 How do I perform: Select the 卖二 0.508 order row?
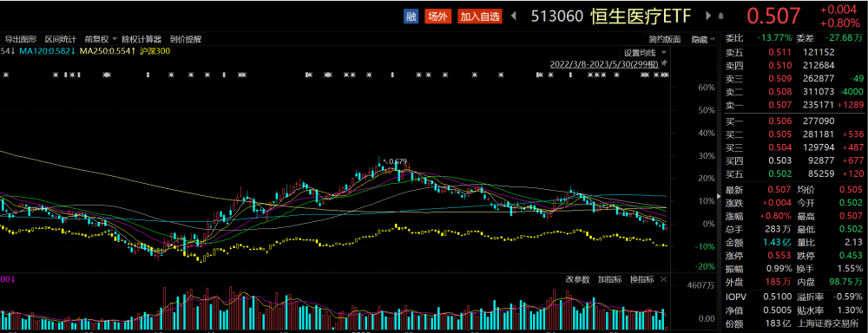click(795, 92)
